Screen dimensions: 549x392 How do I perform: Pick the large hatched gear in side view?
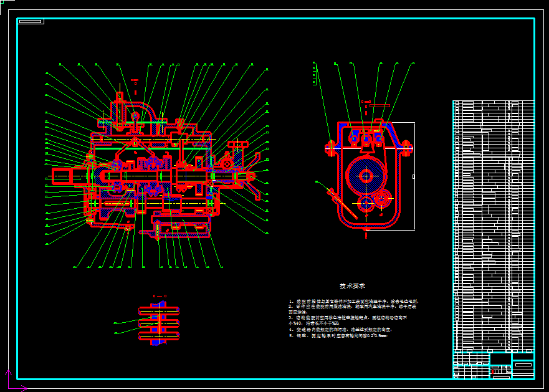tap(366, 176)
